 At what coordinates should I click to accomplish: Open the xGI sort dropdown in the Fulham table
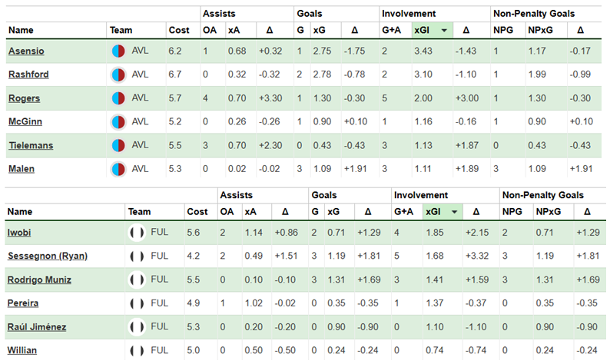[x=456, y=211]
